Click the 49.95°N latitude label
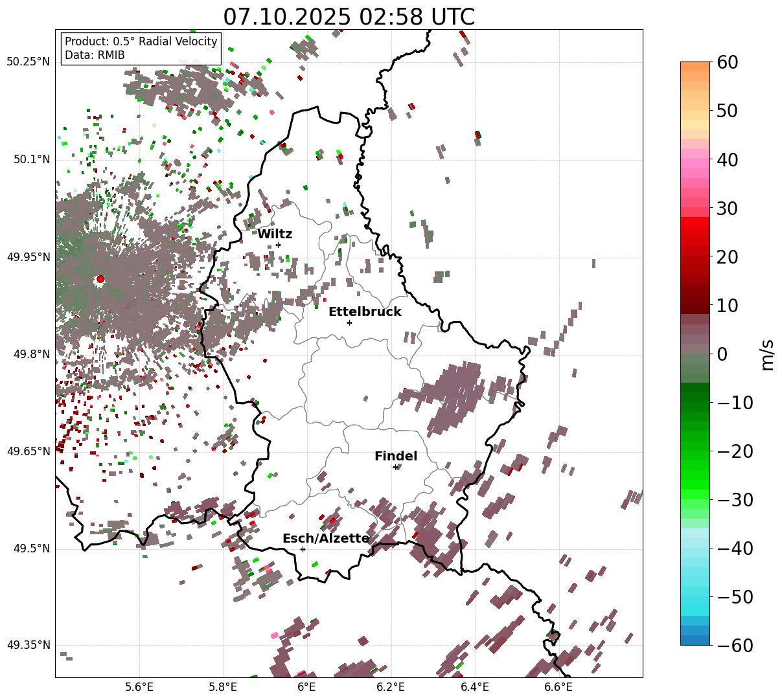Image resolution: width=782 pixels, height=700 pixels. pos(28,257)
